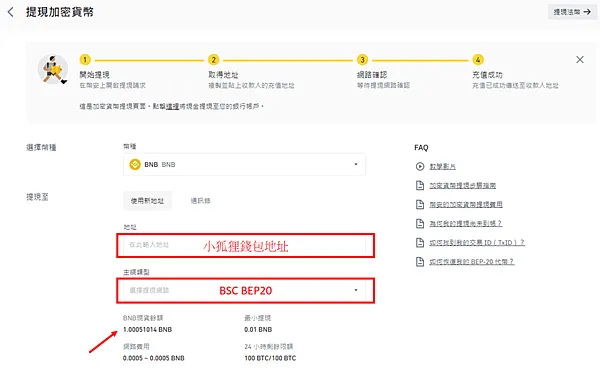This screenshot has height=368, width=600.
Task: Switch to the 通訊錄 address book tab
Action: (201, 201)
